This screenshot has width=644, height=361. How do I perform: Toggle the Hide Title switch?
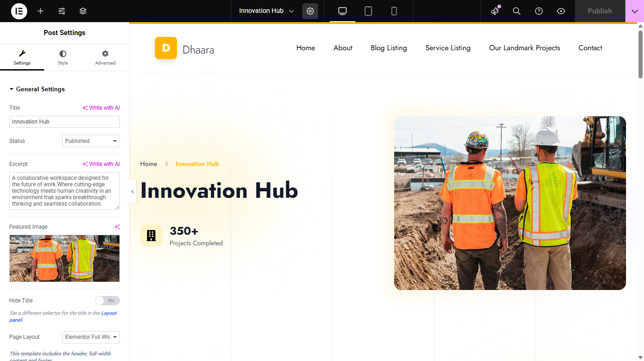coord(107,301)
